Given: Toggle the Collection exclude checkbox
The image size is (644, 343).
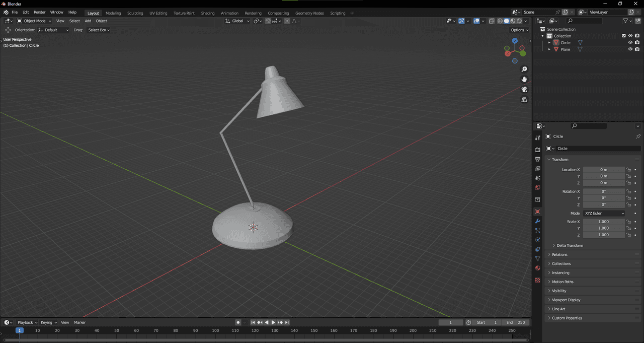Looking at the screenshot, I should click(624, 36).
